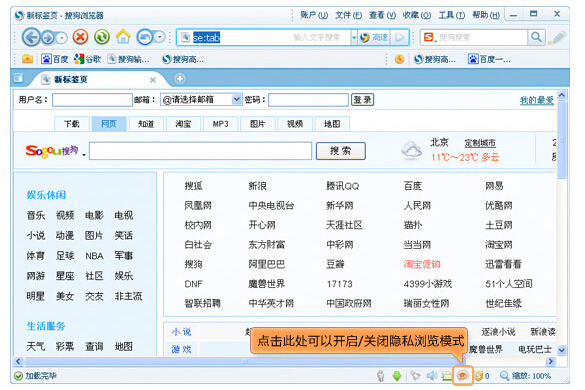
Task: Click the go arrow button in address bar
Action: (x=400, y=37)
